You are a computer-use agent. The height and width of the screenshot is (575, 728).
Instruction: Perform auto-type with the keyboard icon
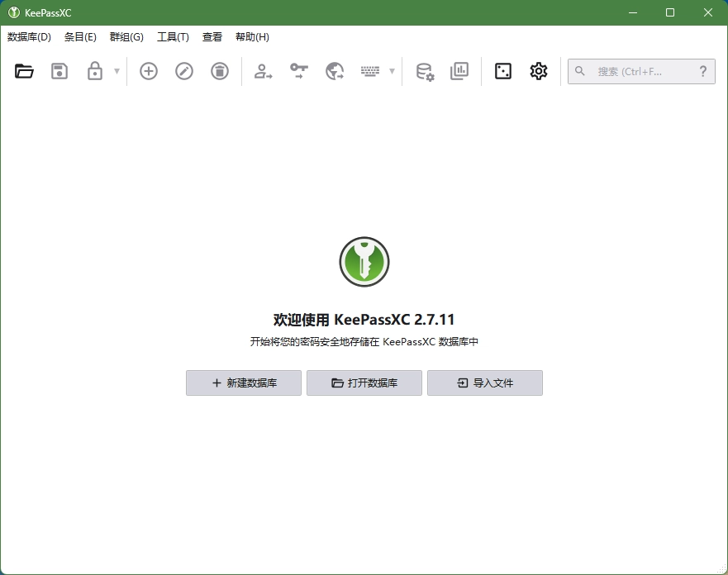point(371,71)
